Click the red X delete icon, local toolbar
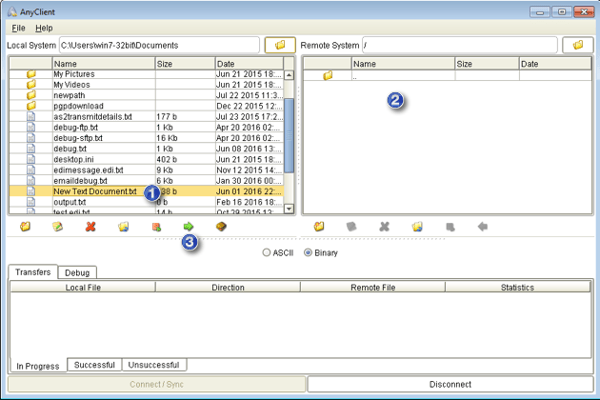This screenshot has width=600, height=400. [90, 227]
